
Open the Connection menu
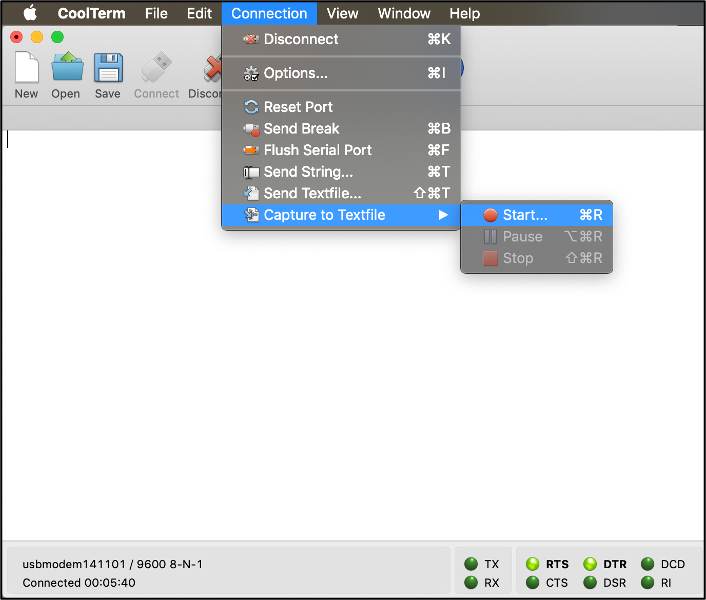coord(269,13)
